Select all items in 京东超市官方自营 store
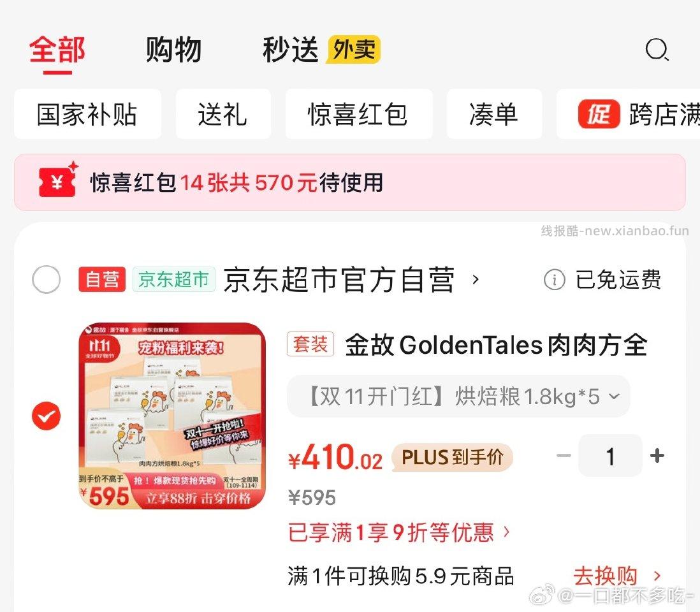This screenshot has width=700, height=612. point(47,280)
